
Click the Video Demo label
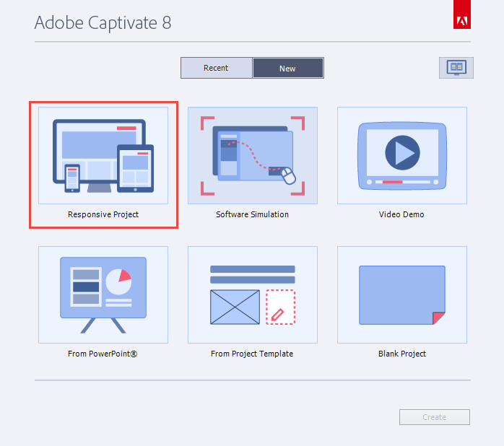(x=401, y=214)
